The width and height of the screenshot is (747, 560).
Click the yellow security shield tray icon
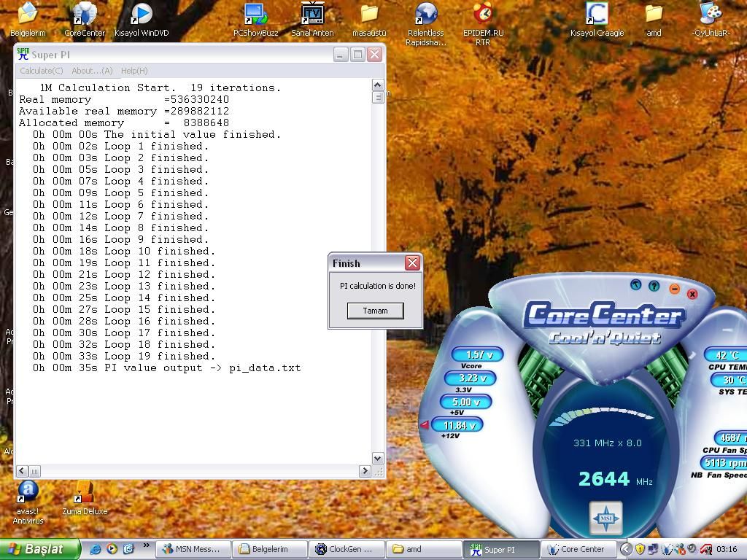(640, 550)
